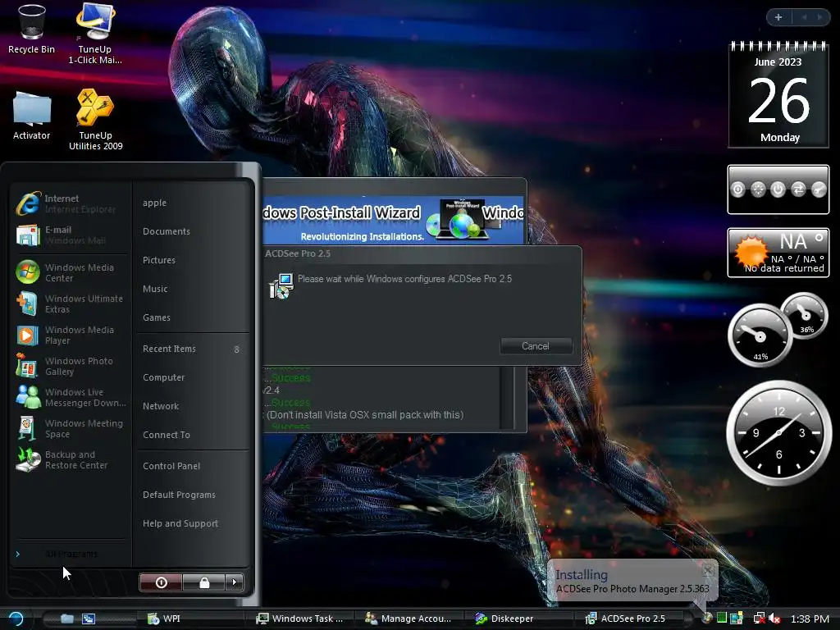Click the restart spinner icon in gadget
840x630 pixels.
[x=758, y=189]
